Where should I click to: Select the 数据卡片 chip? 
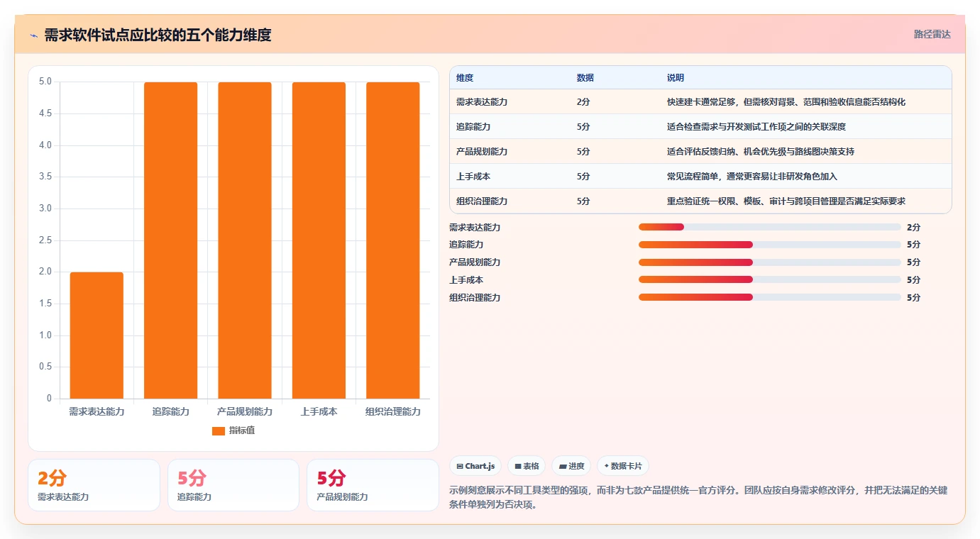[x=623, y=466]
